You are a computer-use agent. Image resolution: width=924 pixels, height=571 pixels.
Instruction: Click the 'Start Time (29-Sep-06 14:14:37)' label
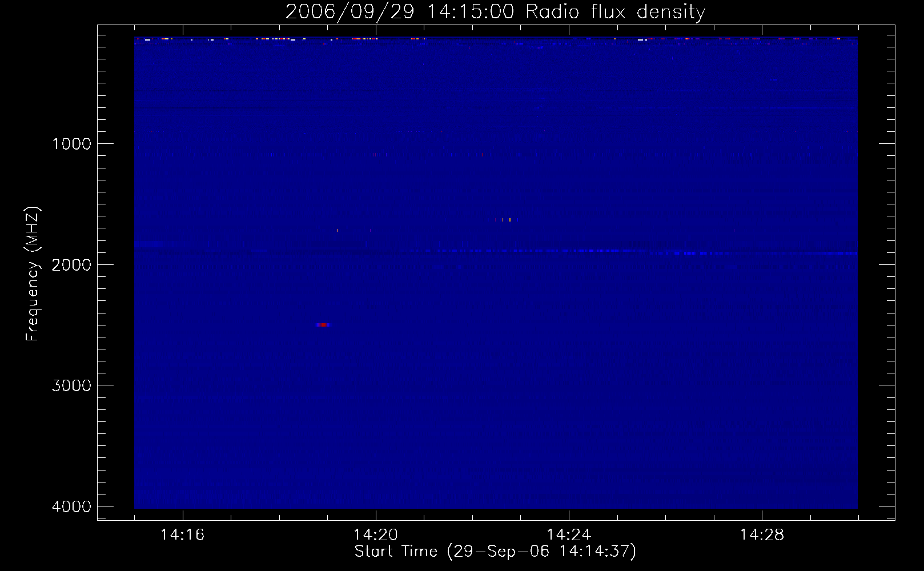click(x=495, y=552)
